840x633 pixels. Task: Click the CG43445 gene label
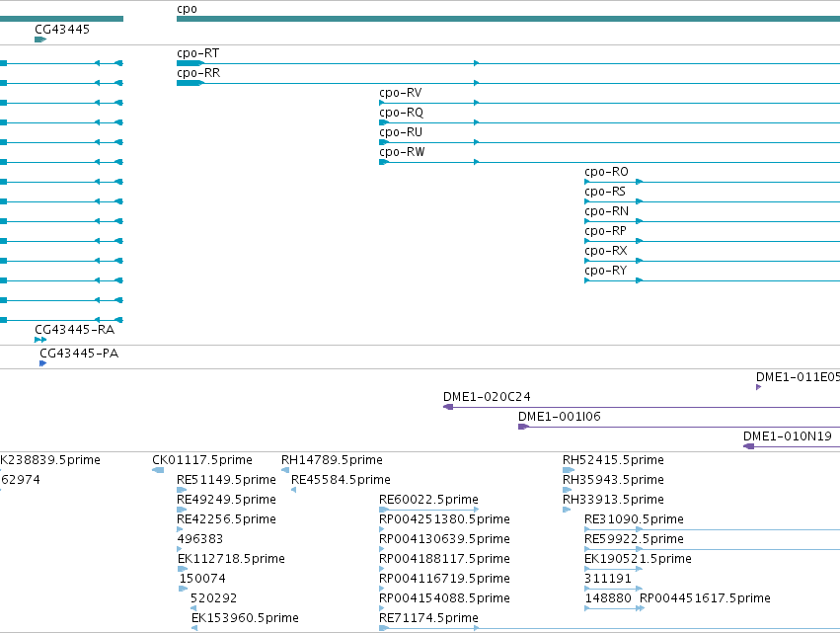click(x=62, y=30)
